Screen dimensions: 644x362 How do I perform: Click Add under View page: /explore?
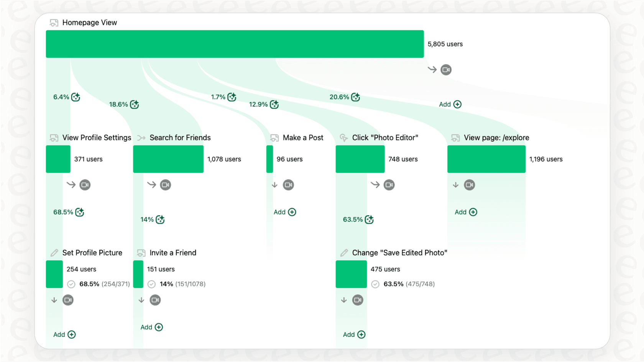pos(465,212)
